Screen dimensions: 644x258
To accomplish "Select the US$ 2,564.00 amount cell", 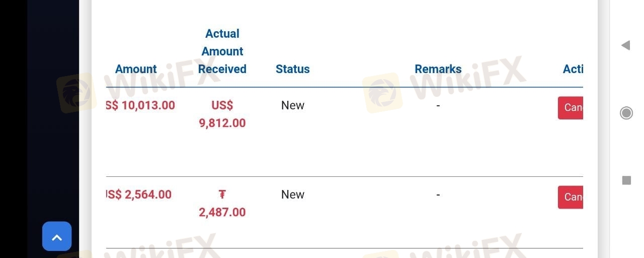I will [x=139, y=195].
